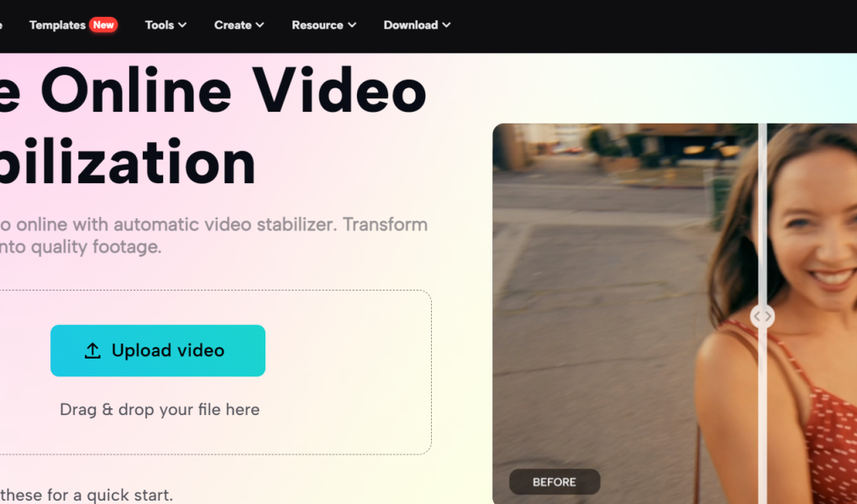The height and width of the screenshot is (504, 857).
Task: Expand the Download menu chevron
Action: point(446,25)
